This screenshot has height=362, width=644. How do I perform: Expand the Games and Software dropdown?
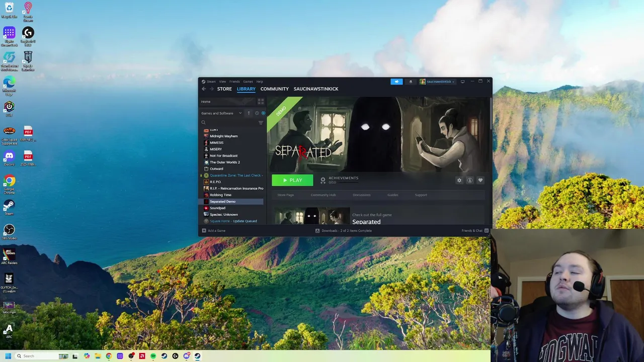(221, 113)
